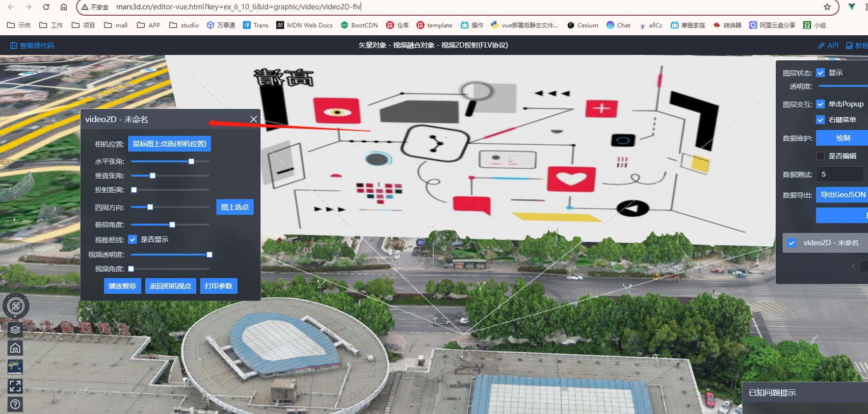Screen dimensions: 868x414
Task: Open the MDN Web Docs bookmark
Action: pos(304,25)
